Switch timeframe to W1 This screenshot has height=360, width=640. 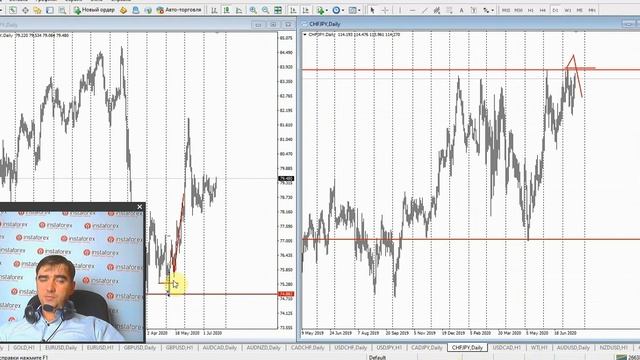tap(568, 10)
